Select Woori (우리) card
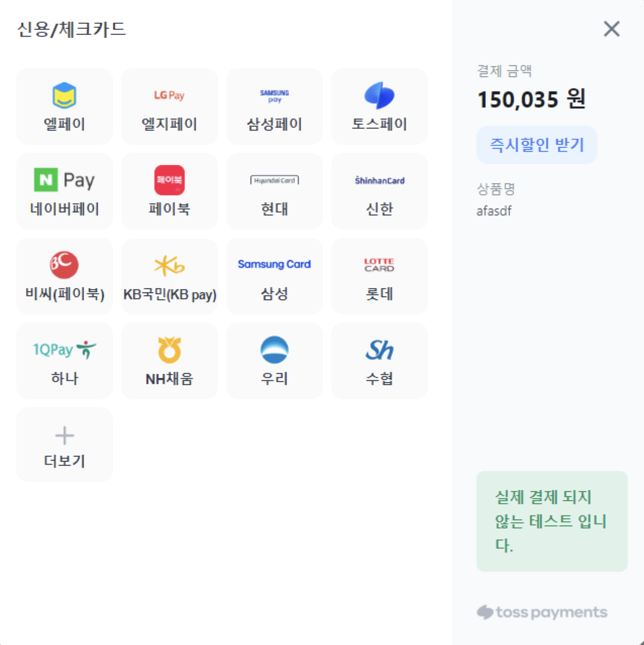 (275, 361)
